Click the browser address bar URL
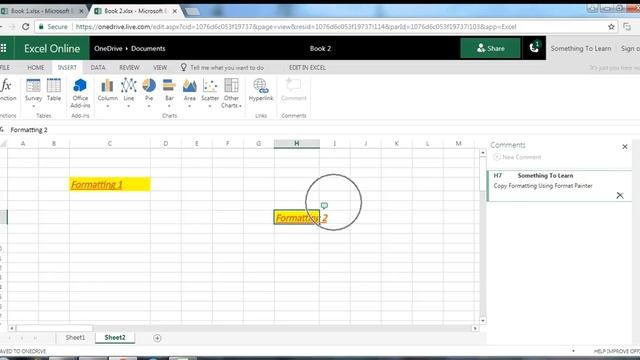 [x=296, y=27]
